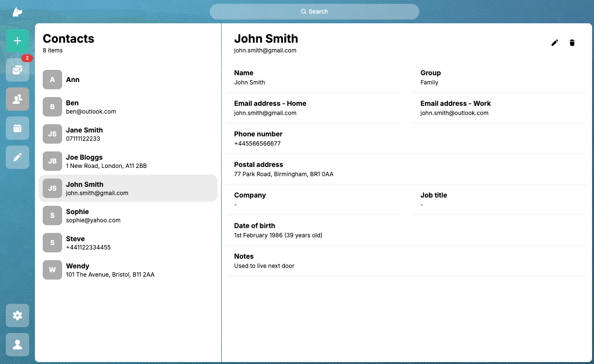Click John Smith's phone number value
This screenshot has width=594, height=364.
pos(257,144)
